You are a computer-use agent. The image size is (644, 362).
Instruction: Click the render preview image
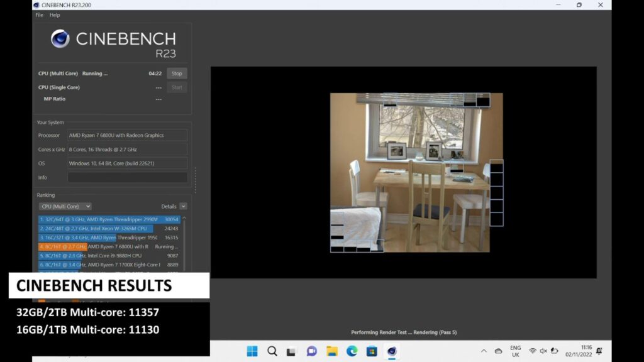coord(416,172)
